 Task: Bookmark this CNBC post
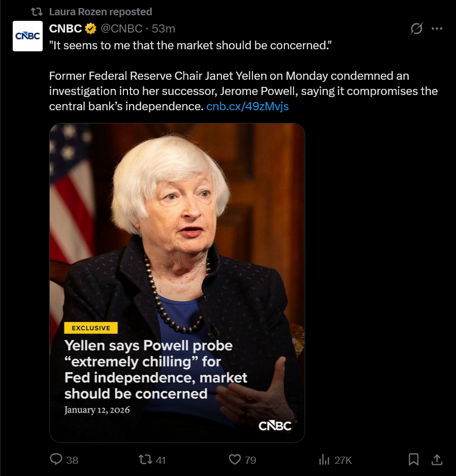pyautogui.click(x=413, y=459)
